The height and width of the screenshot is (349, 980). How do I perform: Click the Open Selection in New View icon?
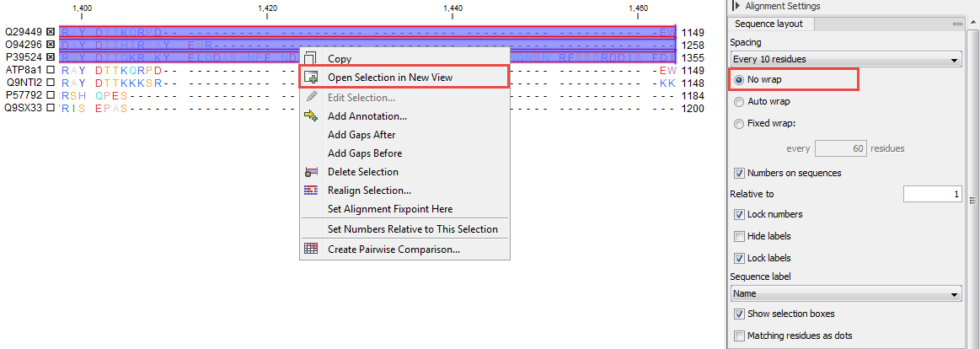[311, 78]
